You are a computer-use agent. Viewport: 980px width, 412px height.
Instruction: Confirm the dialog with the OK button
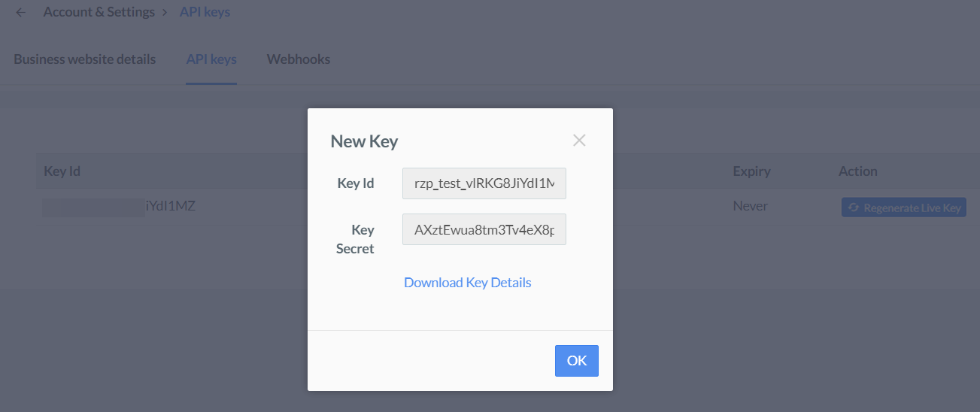(577, 361)
